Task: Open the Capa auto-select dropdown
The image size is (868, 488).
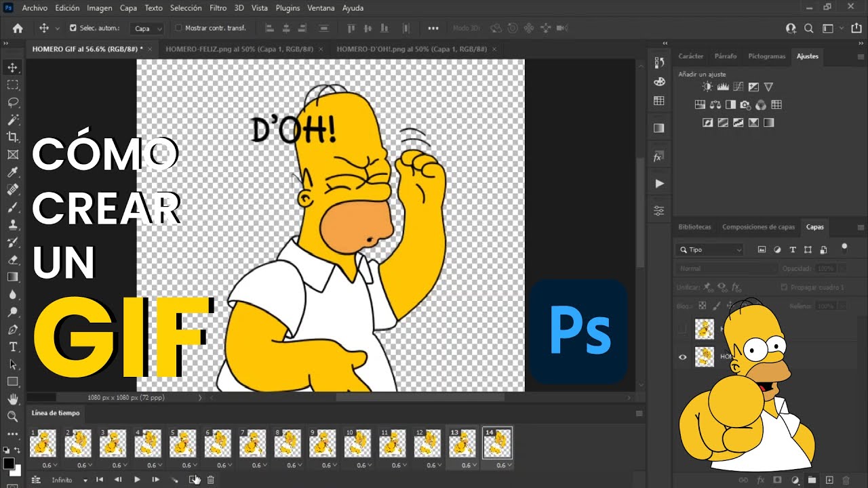Action: [x=149, y=28]
